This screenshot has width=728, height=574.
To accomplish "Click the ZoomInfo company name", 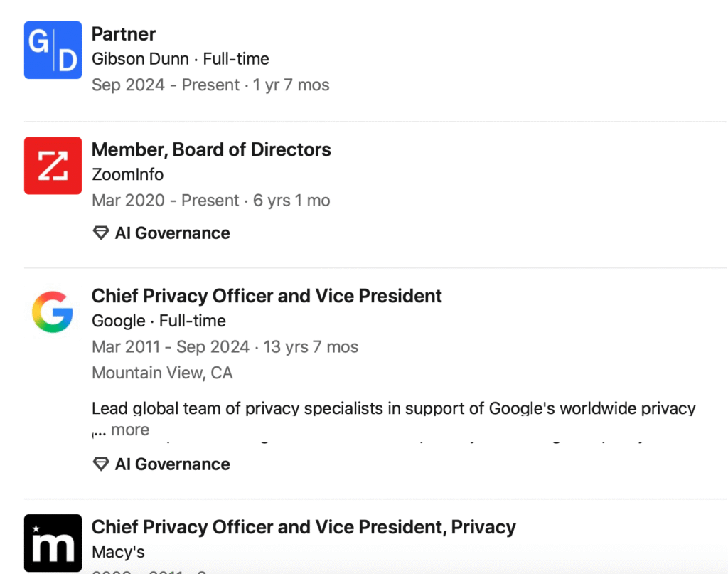I will click(x=128, y=175).
